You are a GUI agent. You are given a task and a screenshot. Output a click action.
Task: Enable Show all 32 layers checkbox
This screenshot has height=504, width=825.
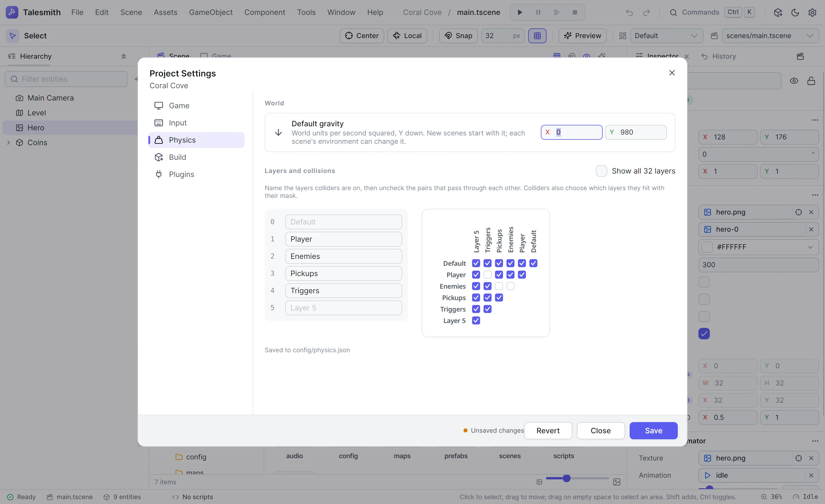[x=601, y=171]
